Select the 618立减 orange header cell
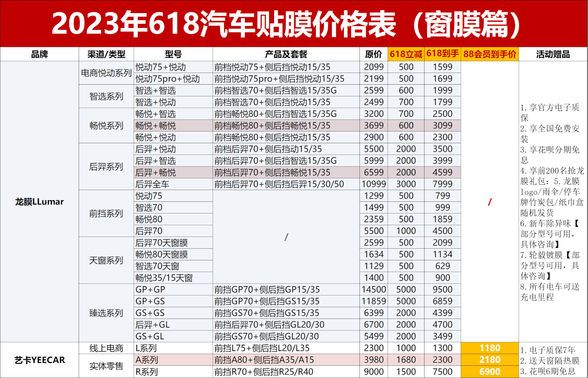 (x=406, y=54)
